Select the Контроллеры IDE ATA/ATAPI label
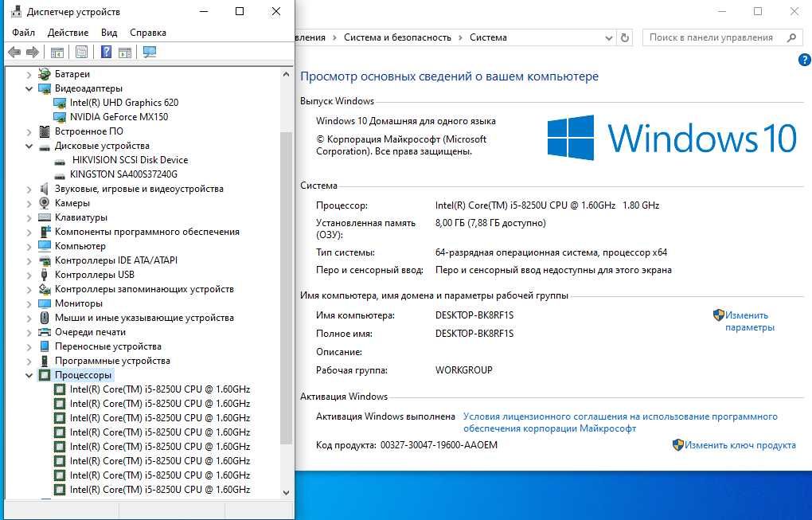The width and height of the screenshot is (812, 520). (x=116, y=260)
